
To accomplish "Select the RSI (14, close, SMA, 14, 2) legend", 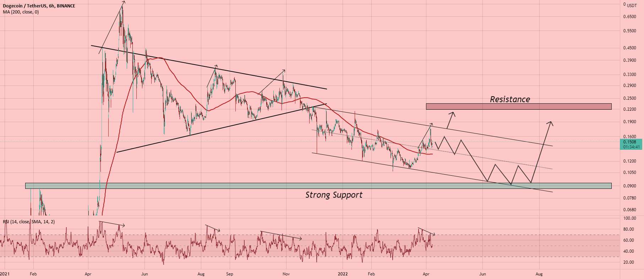I will pos(29,222).
